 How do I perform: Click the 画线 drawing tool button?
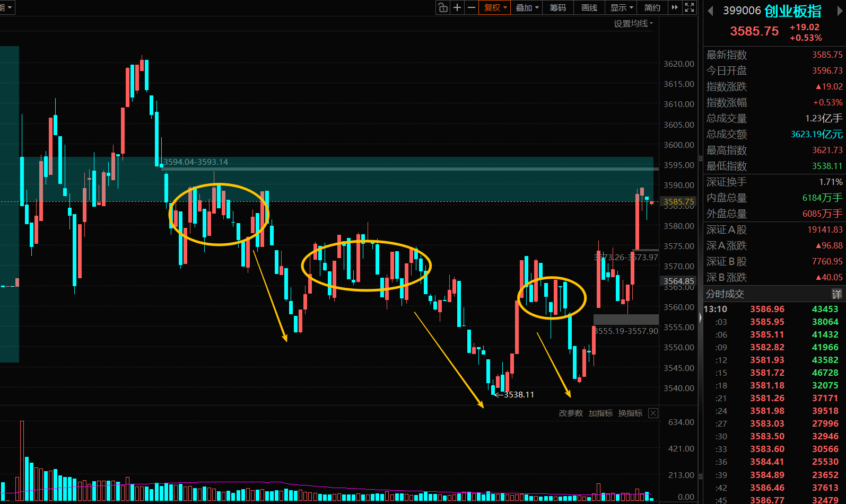tap(589, 7)
